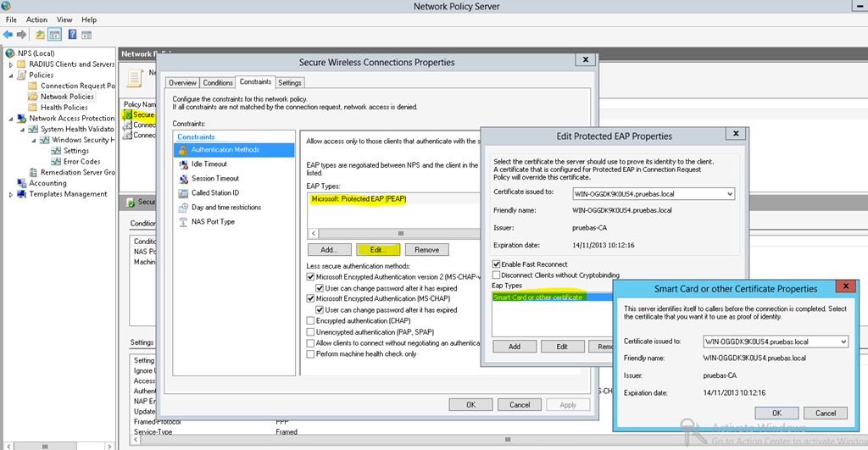
Task: Open the Help question mark toolbar icon
Action: point(72,34)
